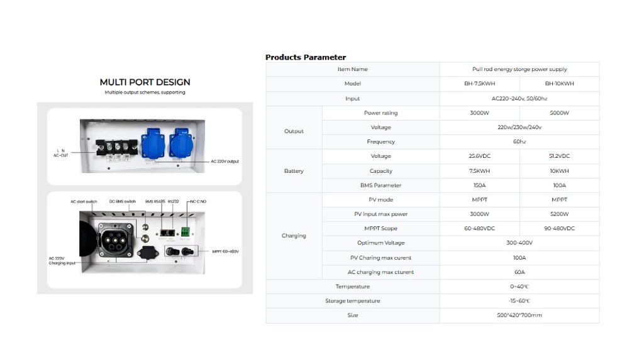Open the Products Parameter section
Image resolution: width=644 pixels, height=362 pixels.
click(306, 57)
